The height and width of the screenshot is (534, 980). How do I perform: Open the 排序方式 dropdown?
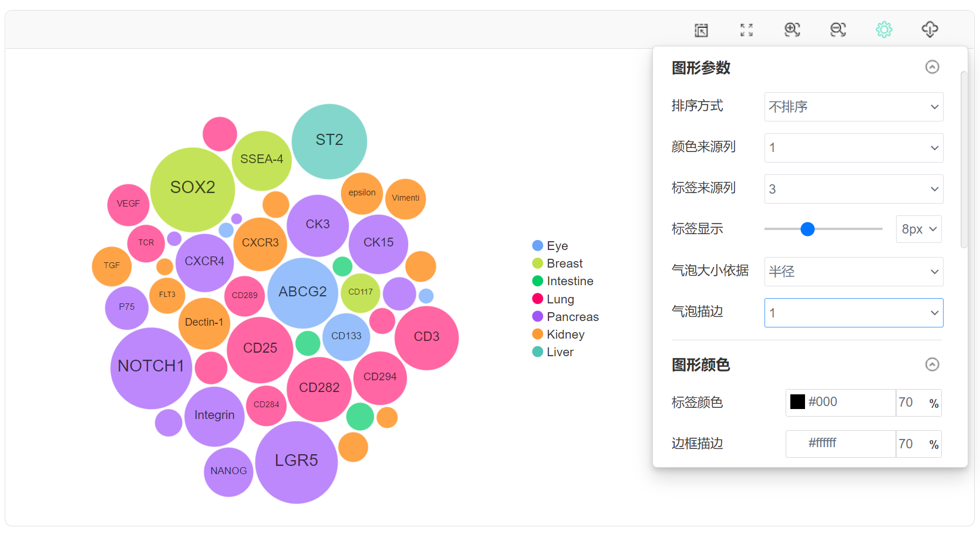point(854,107)
